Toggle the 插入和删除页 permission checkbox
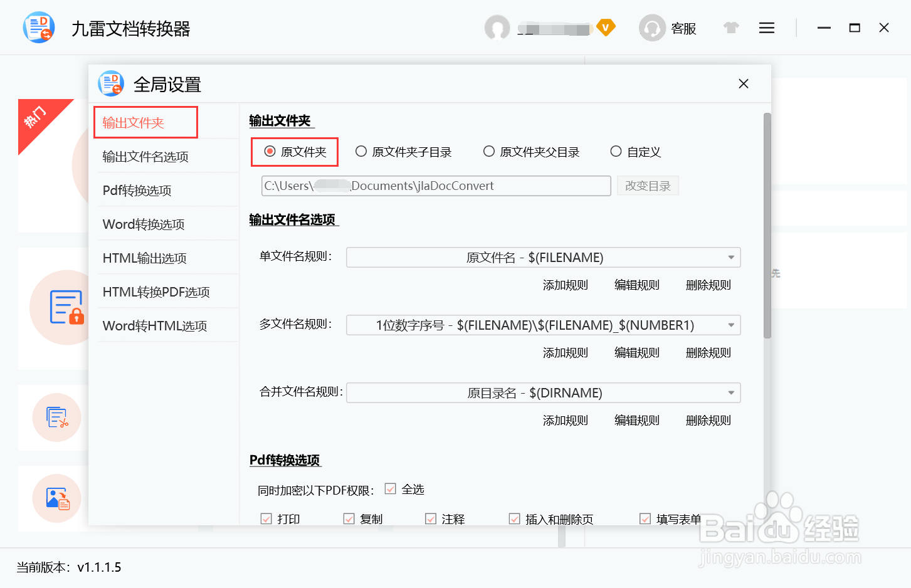The image size is (911, 588). tap(515, 519)
